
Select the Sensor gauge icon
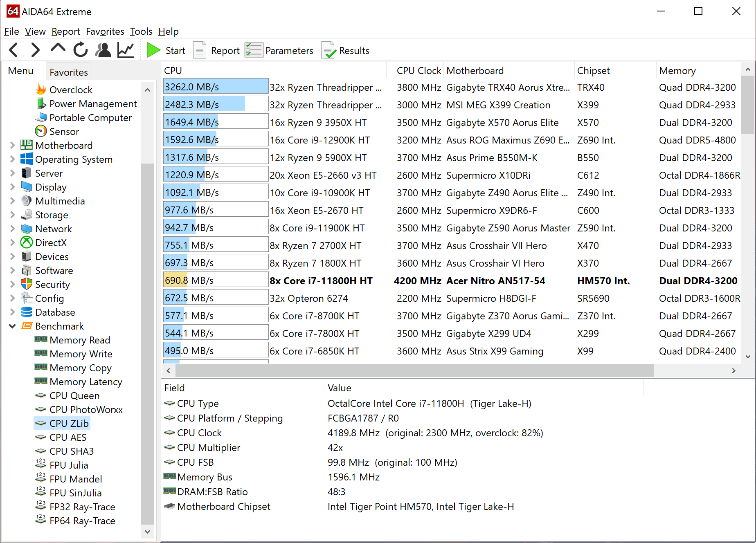click(x=41, y=131)
